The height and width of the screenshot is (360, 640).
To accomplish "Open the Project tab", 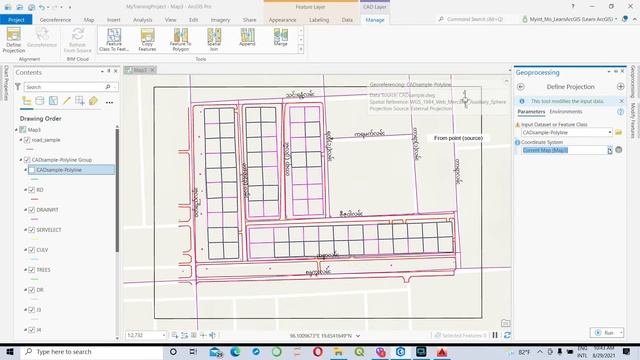I will (x=16, y=20).
